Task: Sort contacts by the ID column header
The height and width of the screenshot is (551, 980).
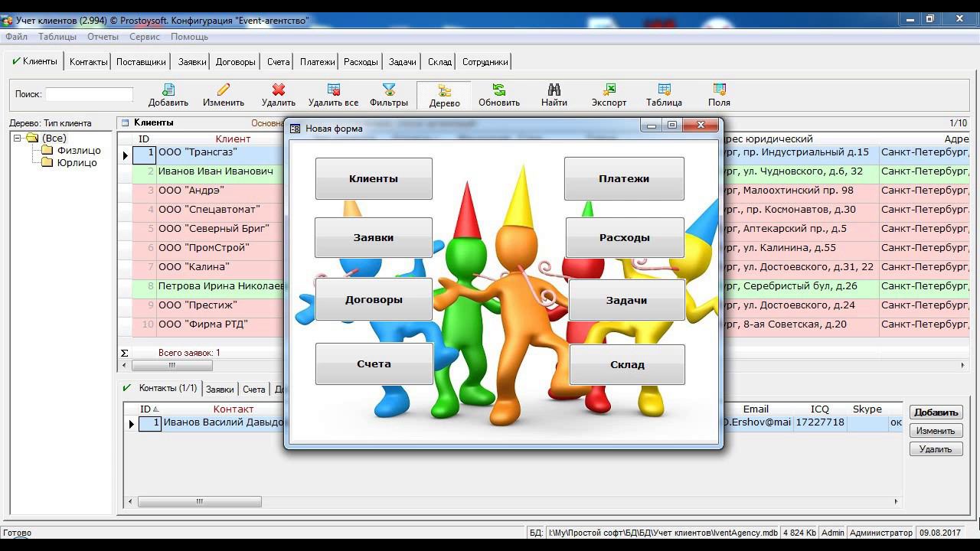Action: [x=149, y=409]
